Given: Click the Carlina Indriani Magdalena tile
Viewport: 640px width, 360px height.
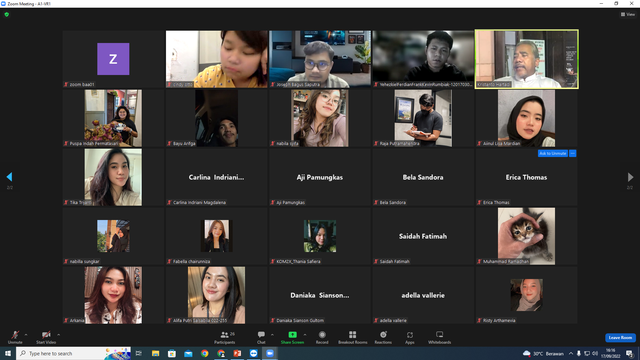Looking at the screenshot, I should pos(216,177).
